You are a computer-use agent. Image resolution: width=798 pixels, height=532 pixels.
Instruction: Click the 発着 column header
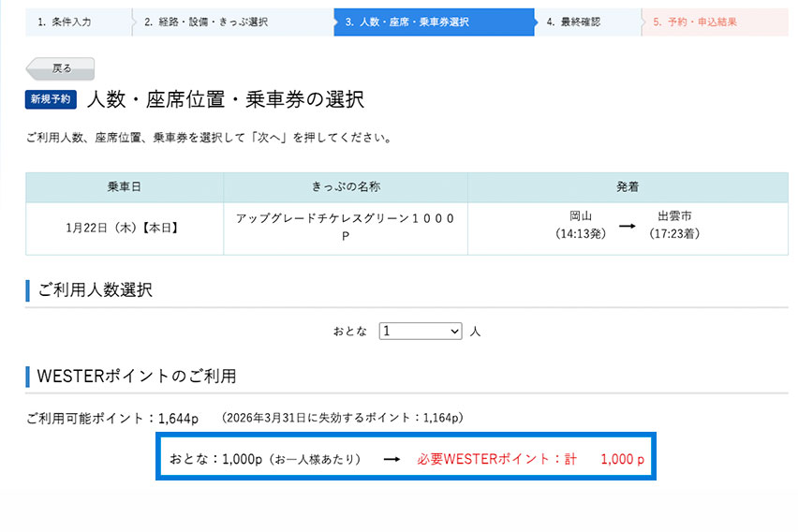pyautogui.click(x=628, y=187)
